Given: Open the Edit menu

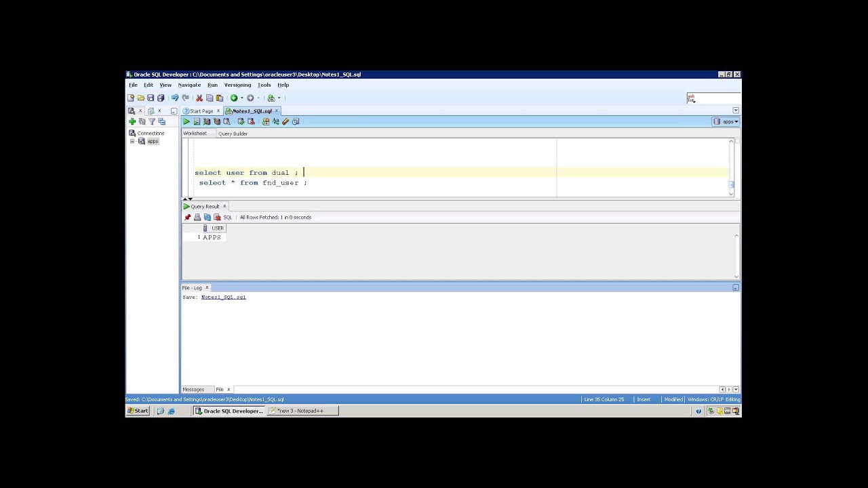Looking at the screenshot, I should point(149,85).
